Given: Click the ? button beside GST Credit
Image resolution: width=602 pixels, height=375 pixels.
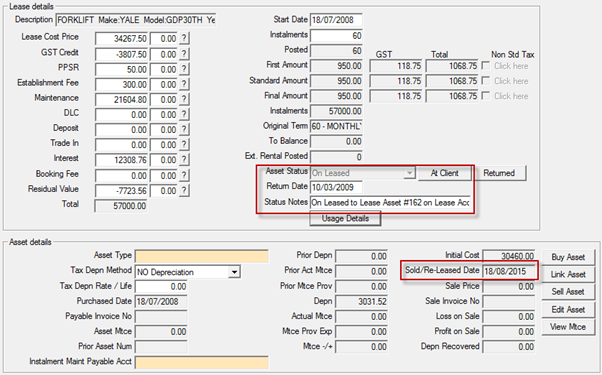Looking at the screenshot, I should (185, 54).
